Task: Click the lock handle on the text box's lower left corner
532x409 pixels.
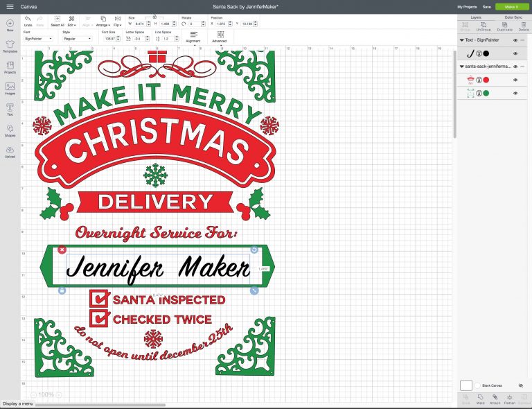Action: click(x=62, y=290)
